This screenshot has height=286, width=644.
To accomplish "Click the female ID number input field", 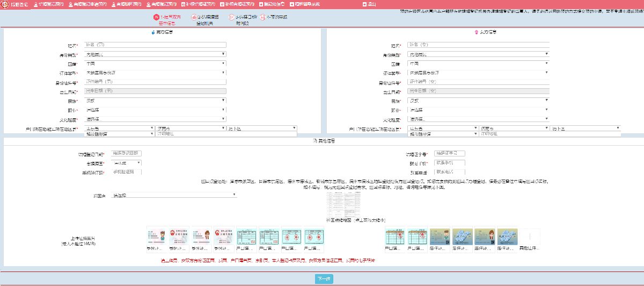I will click(x=478, y=82).
